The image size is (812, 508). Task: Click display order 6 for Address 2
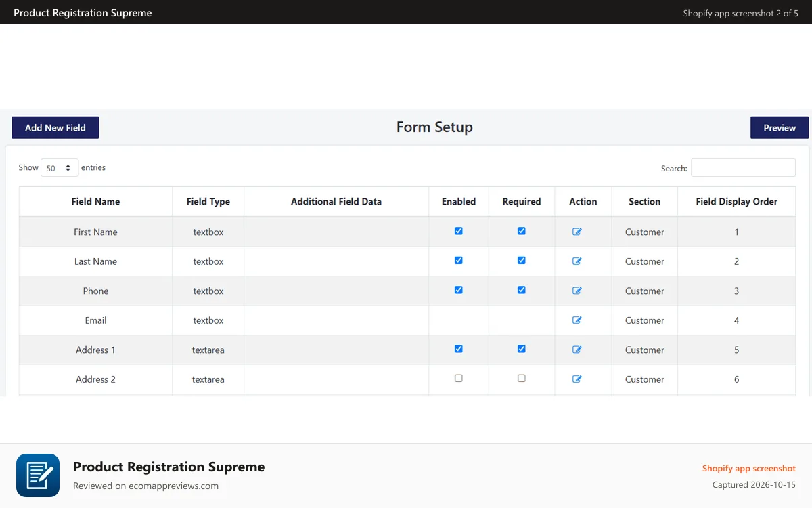[737, 379]
